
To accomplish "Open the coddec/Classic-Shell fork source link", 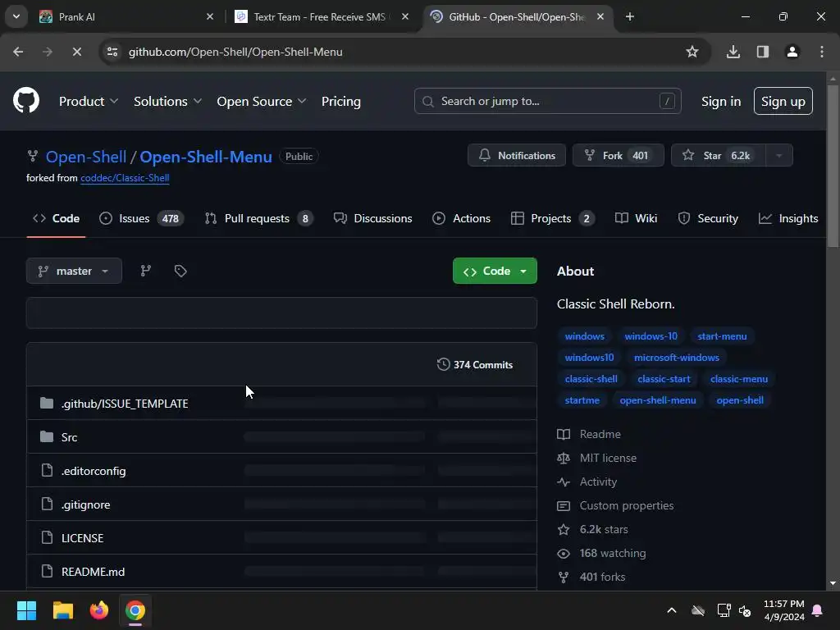I will click(x=125, y=178).
